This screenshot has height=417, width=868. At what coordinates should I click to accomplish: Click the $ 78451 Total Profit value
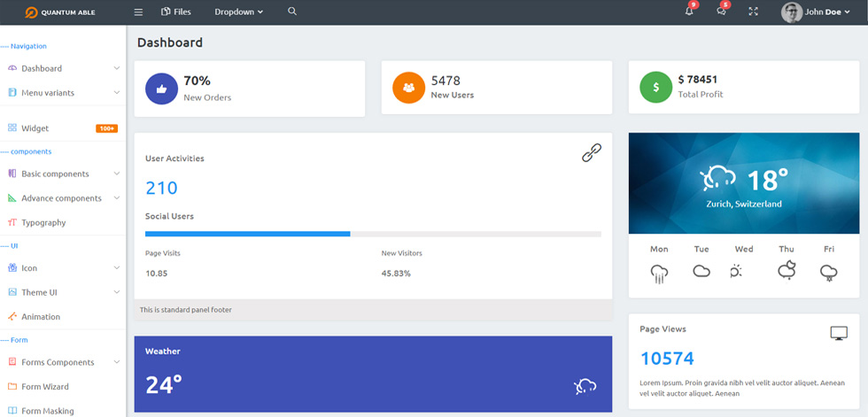point(698,80)
